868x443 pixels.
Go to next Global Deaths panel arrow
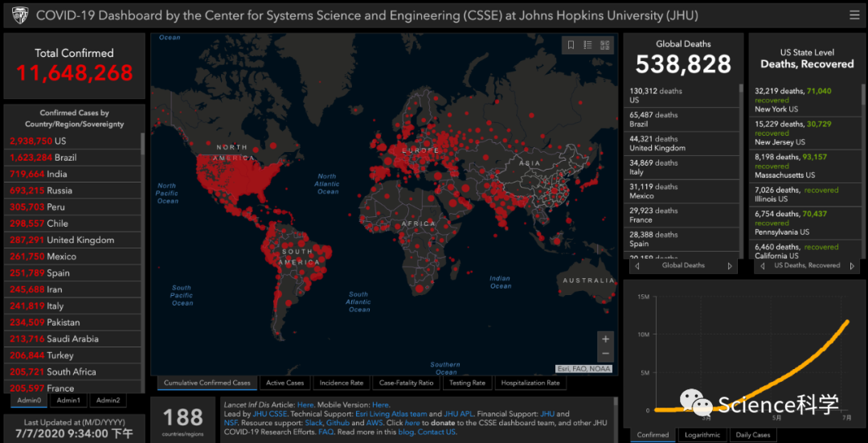tap(730, 266)
